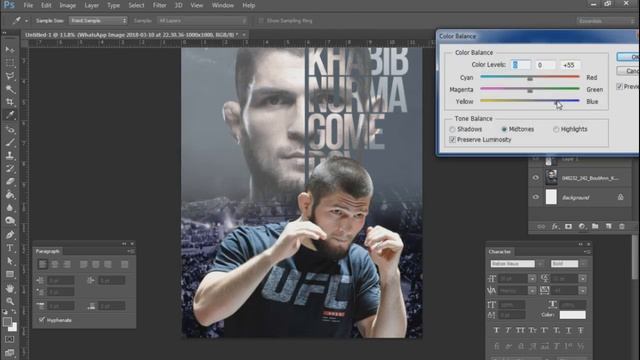Select the Rectangle shape tool
This screenshot has height=360, width=640.
pyautogui.click(x=10, y=274)
